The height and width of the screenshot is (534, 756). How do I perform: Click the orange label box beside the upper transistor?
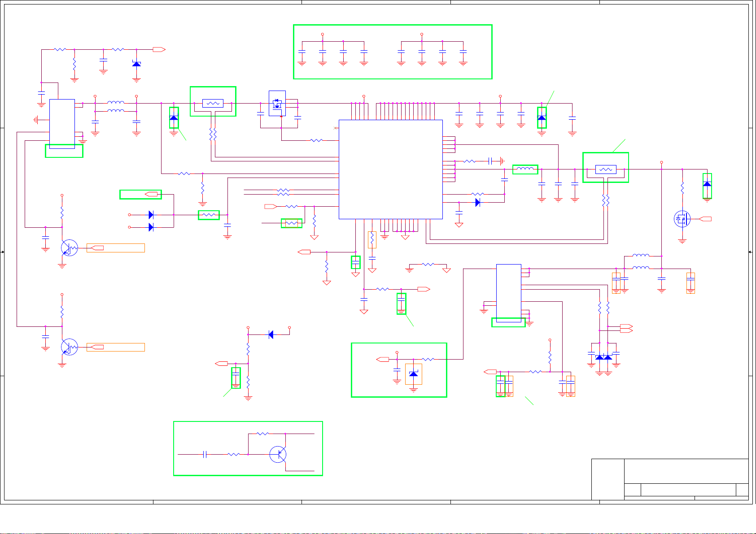[x=116, y=248]
